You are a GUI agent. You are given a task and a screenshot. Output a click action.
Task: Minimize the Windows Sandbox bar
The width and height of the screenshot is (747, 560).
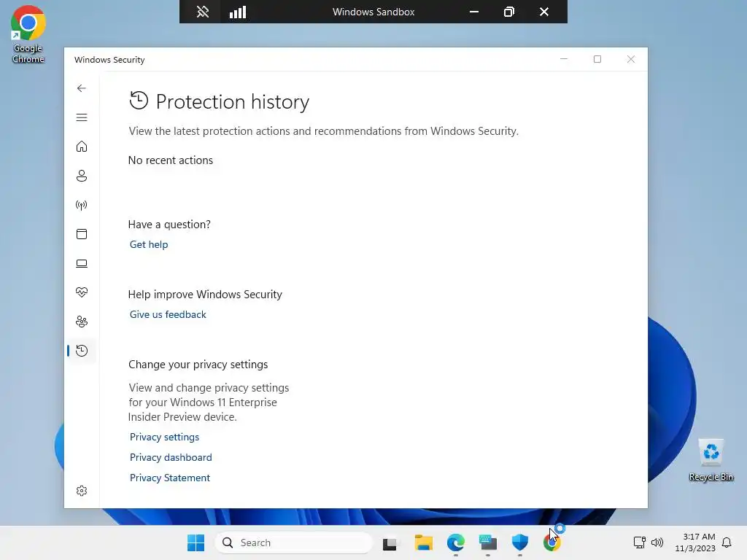pos(474,12)
